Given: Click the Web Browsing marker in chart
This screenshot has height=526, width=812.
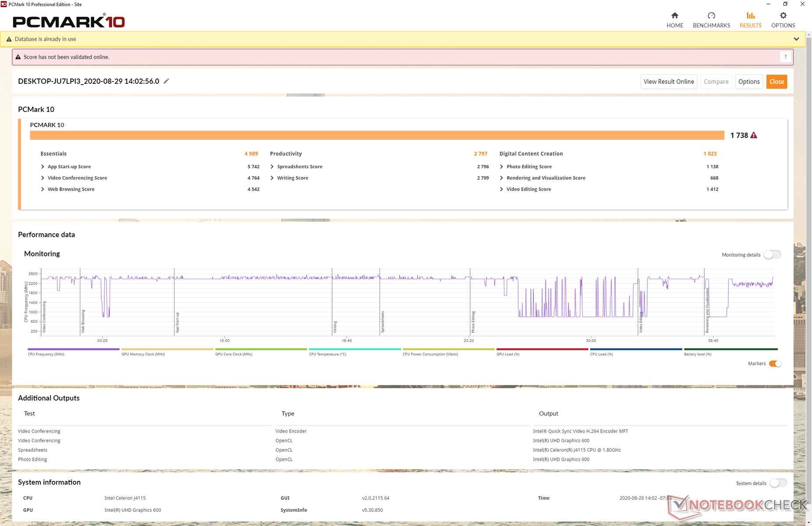Looking at the screenshot, I should coord(83,321).
